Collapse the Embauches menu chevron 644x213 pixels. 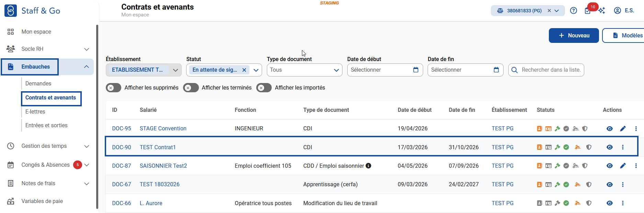pos(87,67)
